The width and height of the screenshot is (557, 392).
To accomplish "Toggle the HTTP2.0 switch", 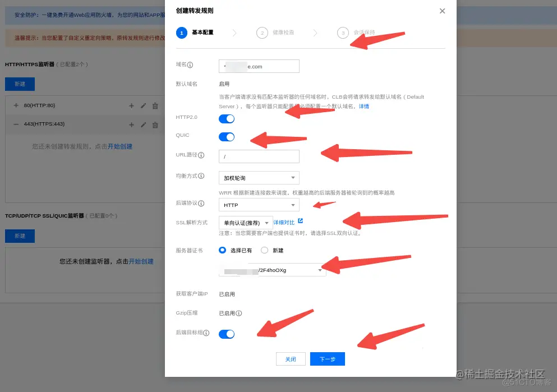I will 227,118.
